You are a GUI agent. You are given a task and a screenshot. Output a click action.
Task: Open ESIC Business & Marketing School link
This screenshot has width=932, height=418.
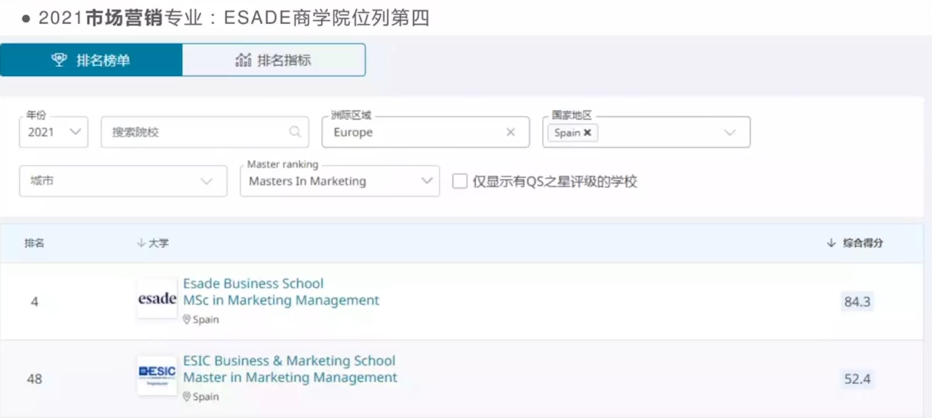[289, 361]
